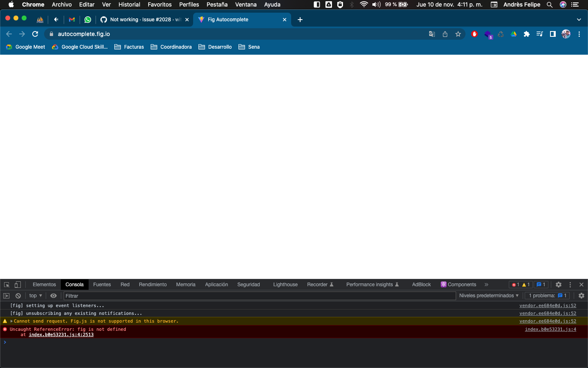The width and height of the screenshot is (588, 368).
Task: Open the 'Niveles predeterminados' log levels dropdown
Action: coord(488,296)
